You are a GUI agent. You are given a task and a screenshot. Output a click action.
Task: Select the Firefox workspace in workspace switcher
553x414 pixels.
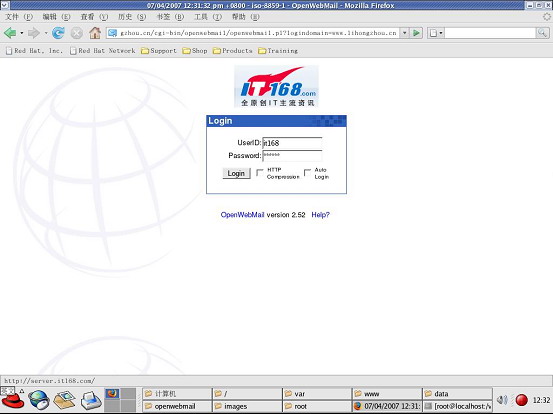tap(113, 394)
